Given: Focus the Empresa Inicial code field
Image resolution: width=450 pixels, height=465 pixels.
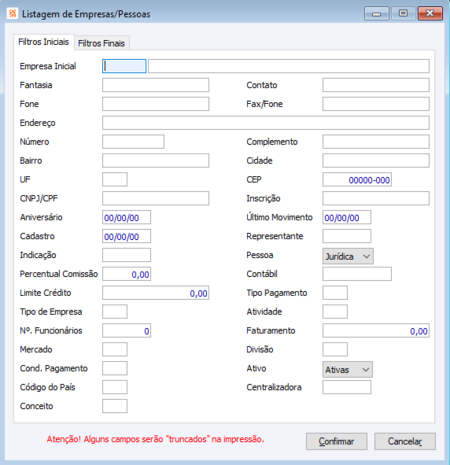Looking at the screenshot, I should pos(124,66).
